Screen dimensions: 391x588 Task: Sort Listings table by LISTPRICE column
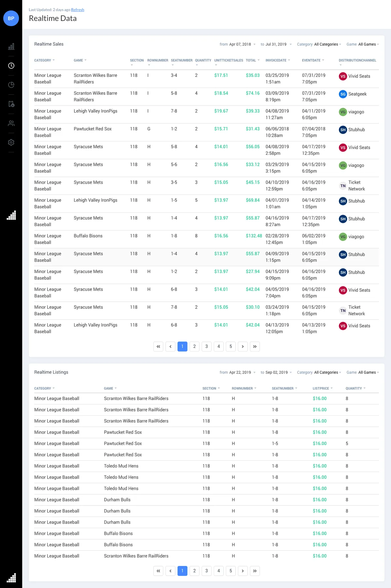(x=323, y=388)
